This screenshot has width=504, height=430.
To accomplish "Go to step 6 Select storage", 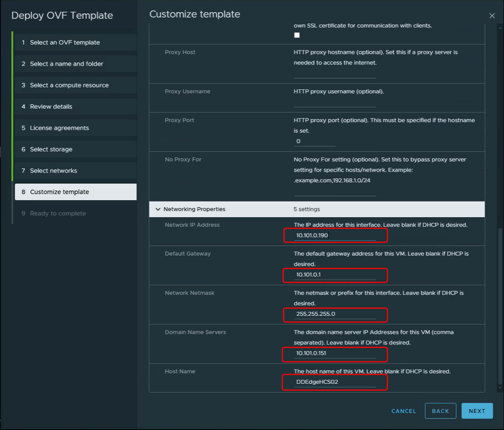I will pos(51,149).
